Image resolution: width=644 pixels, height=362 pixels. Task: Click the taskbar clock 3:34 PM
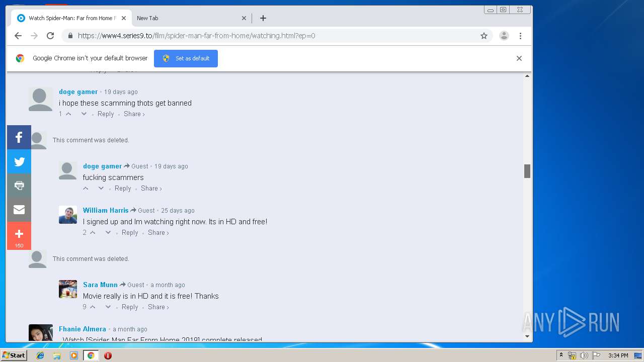click(618, 355)
